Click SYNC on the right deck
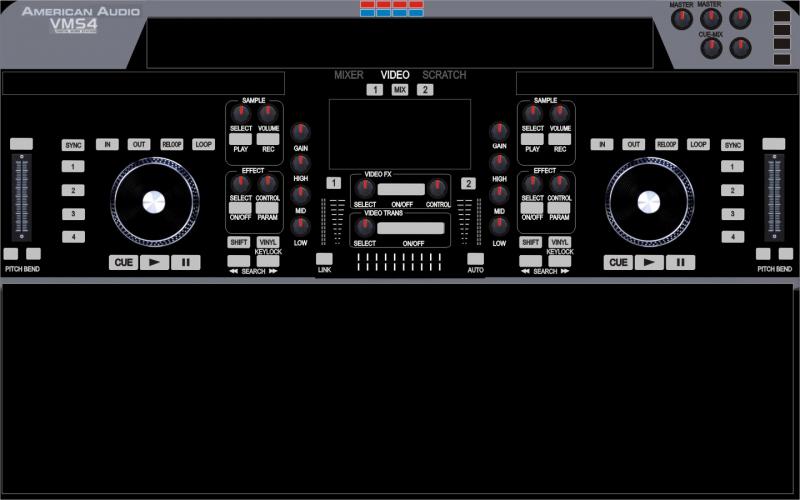The height and width of the screenshot is (500, 800). pos(733,145)
